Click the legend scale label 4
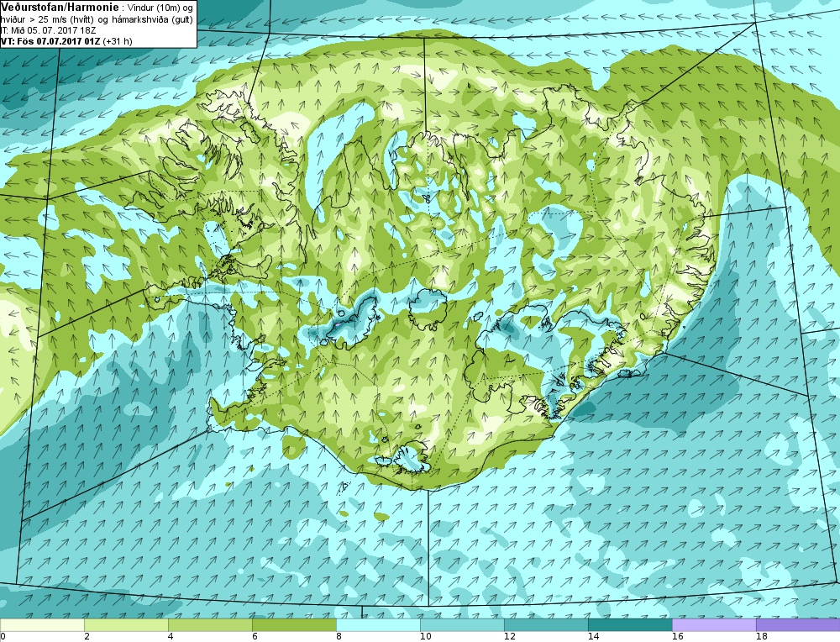This screenshot has height=642, width=840. [x=171, y=637]
